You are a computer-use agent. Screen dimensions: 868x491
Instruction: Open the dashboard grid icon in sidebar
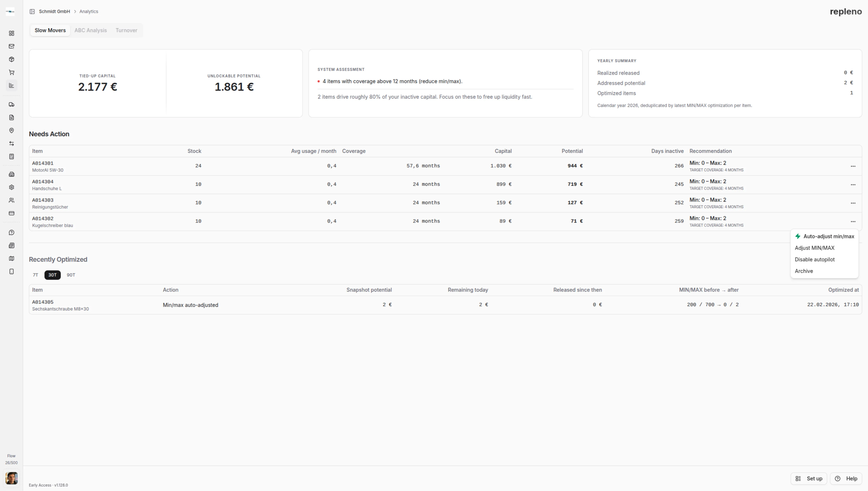click(x=11, y=33)
